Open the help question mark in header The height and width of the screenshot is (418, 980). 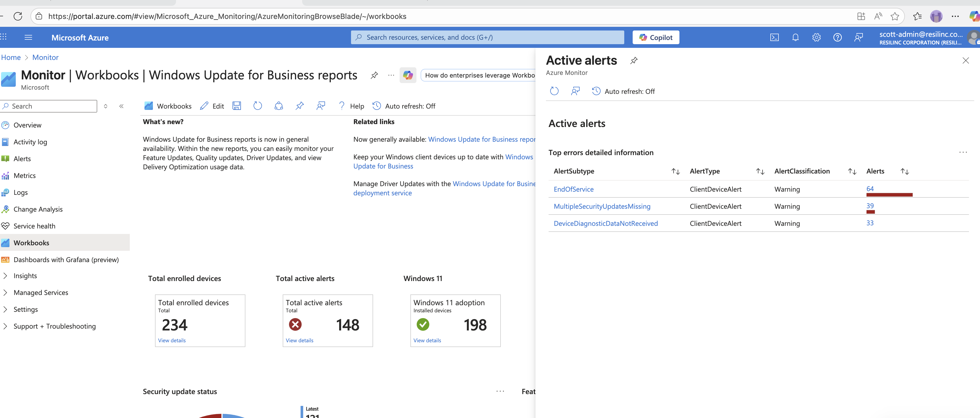(x=837, y=37)
